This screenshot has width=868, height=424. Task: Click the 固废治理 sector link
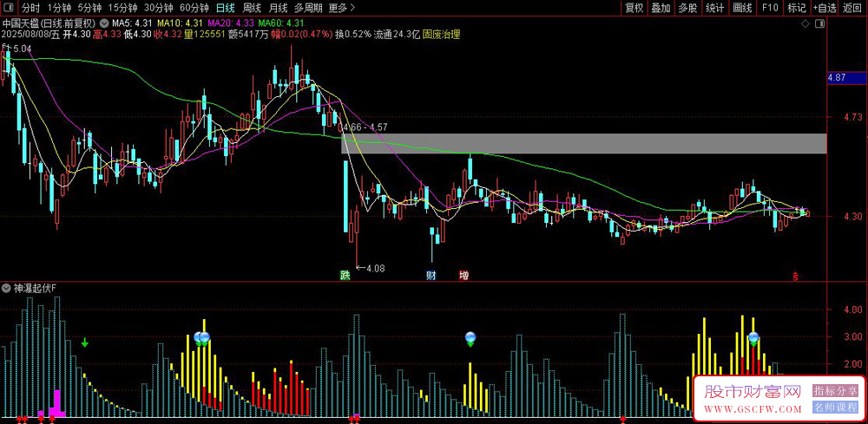pyautogui.click(x=441, y=35)
